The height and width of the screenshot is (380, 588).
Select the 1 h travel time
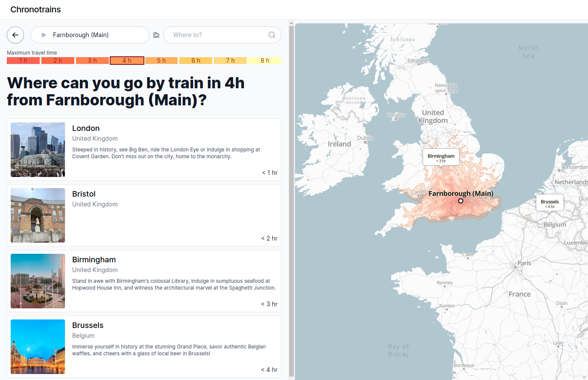[x=23, y=61]
